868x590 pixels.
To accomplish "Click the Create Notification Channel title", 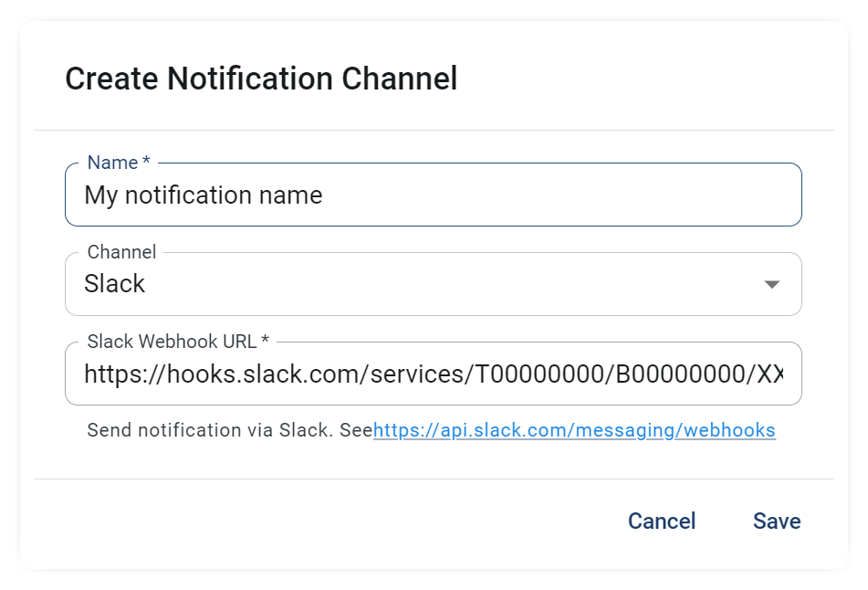I will [261, 79].
